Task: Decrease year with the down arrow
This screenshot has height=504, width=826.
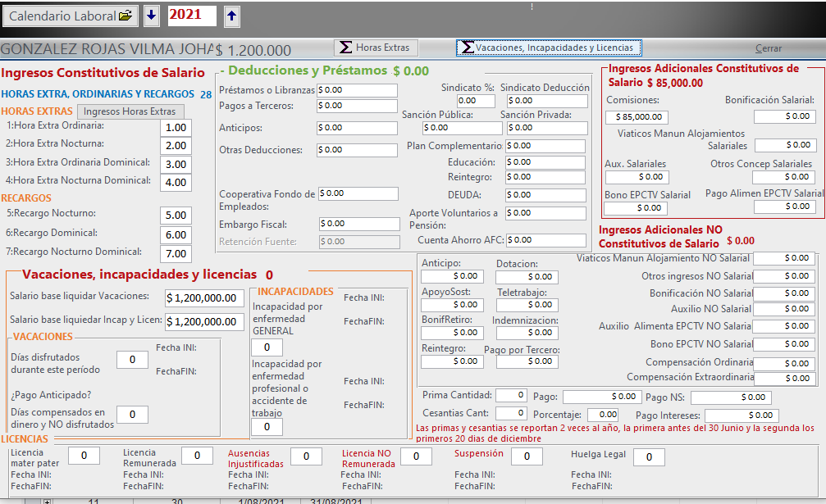Action: click(152, 16)
